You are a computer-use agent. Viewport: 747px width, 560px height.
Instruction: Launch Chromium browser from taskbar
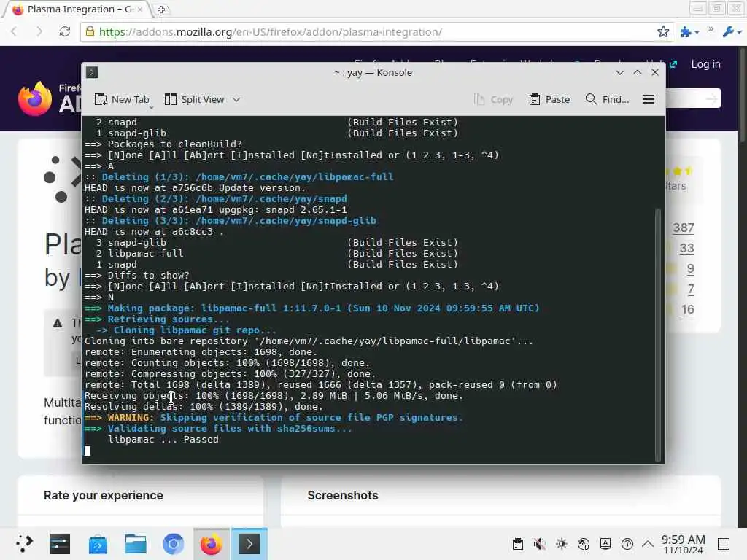pos(174,544)
